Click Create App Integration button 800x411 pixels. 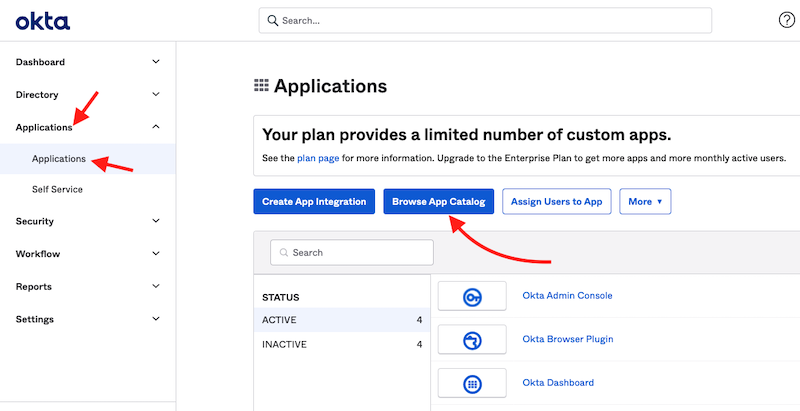pyautogui.click(x=314, y=201)
